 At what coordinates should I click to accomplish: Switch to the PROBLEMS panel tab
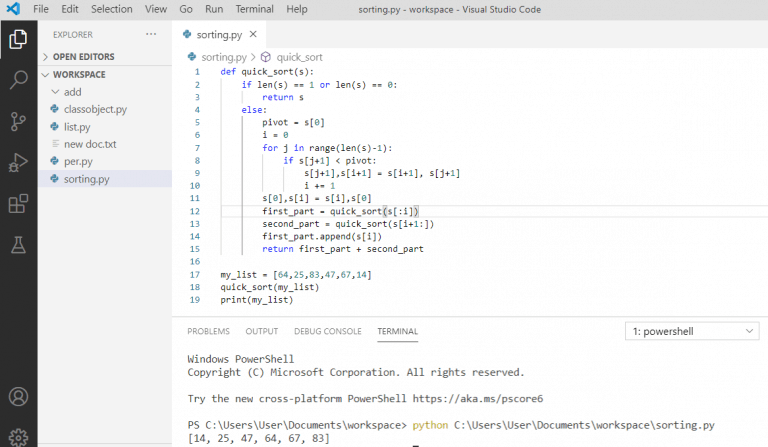point(208,331)
